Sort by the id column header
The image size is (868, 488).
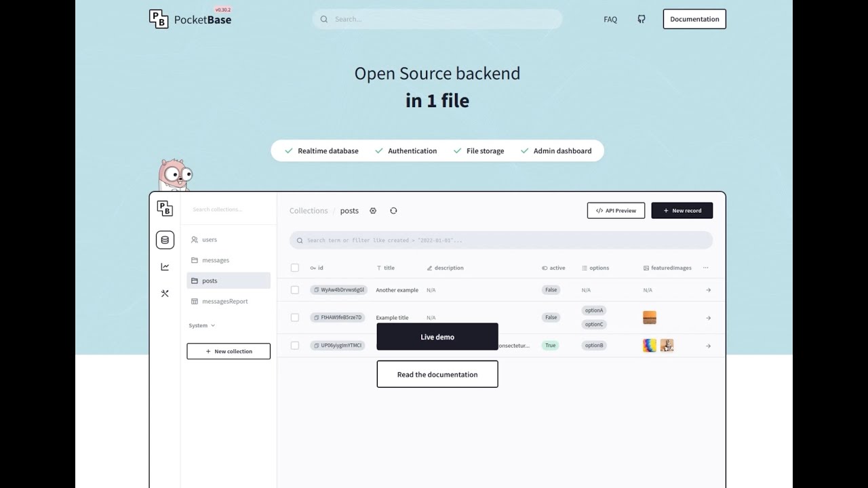(x=317, y=268)
